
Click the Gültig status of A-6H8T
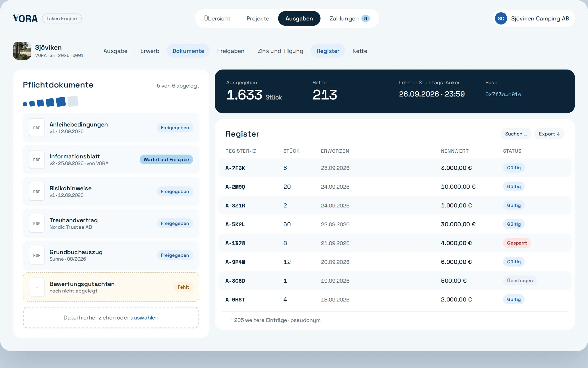coord(514,299)
